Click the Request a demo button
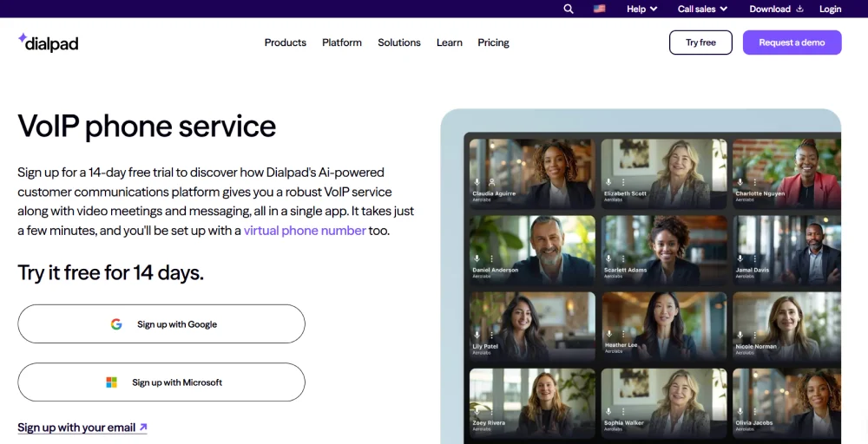Screen dimensions: 868x444 coord(792,42)
